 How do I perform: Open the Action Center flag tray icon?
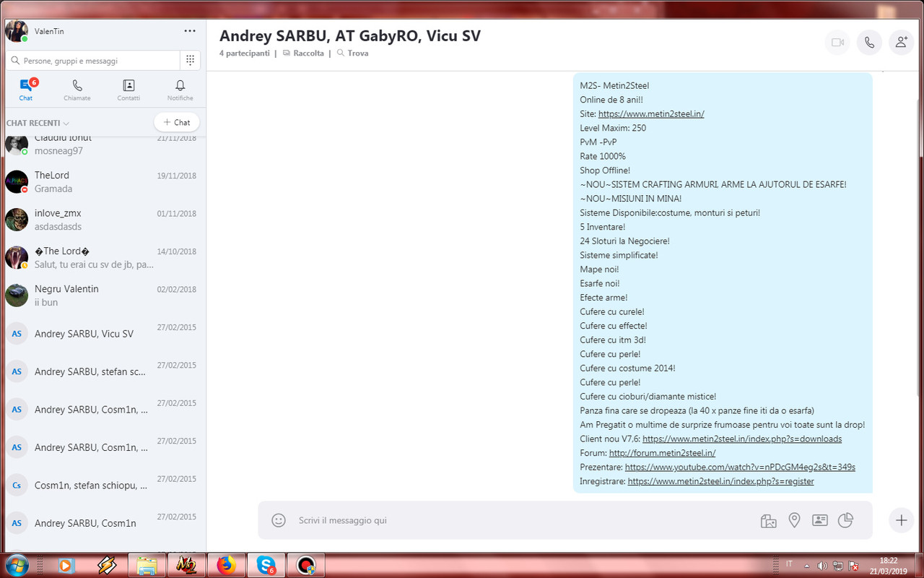[x=854, y=565]
